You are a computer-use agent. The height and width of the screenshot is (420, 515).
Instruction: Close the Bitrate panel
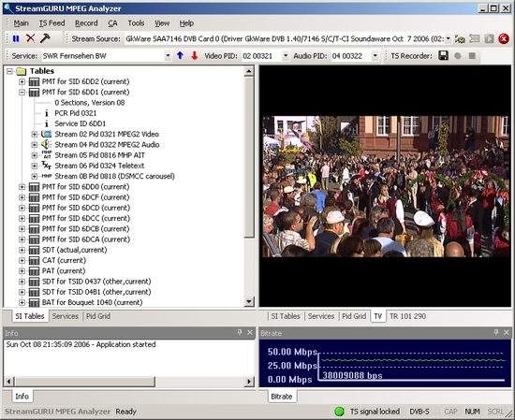507,332
